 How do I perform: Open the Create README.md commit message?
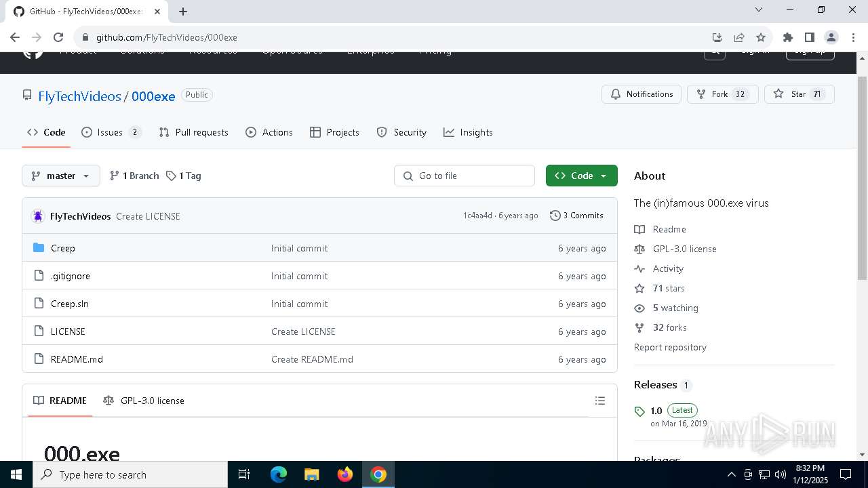click(x=312, y=359)
